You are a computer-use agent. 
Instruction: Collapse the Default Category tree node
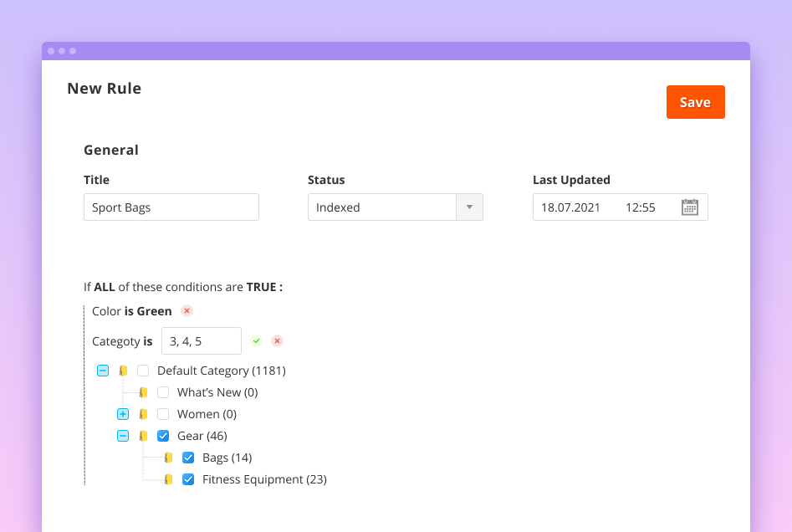103,371
